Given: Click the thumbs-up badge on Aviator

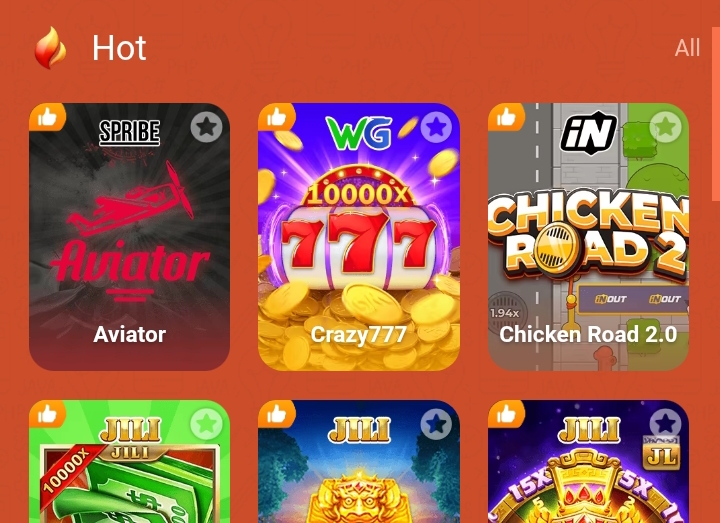Looking at the screenshot, I should click(x=47, y=117).
